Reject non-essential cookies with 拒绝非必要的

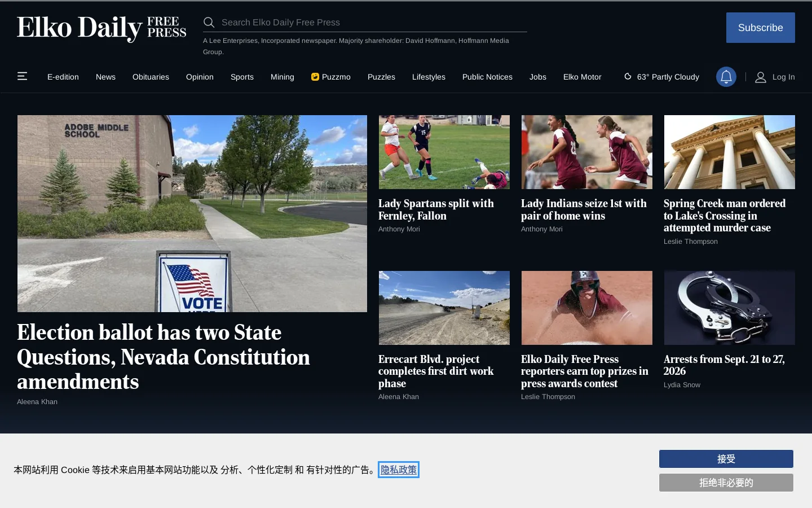click(726, 483)
